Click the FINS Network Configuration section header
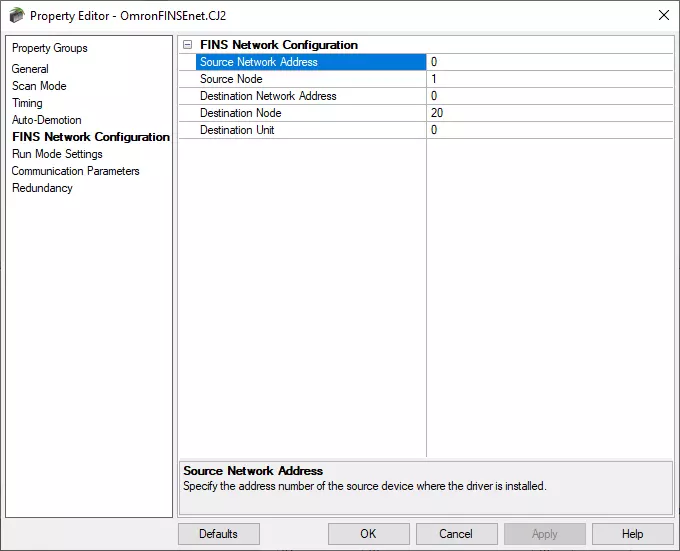 click(x=279, y=45)
